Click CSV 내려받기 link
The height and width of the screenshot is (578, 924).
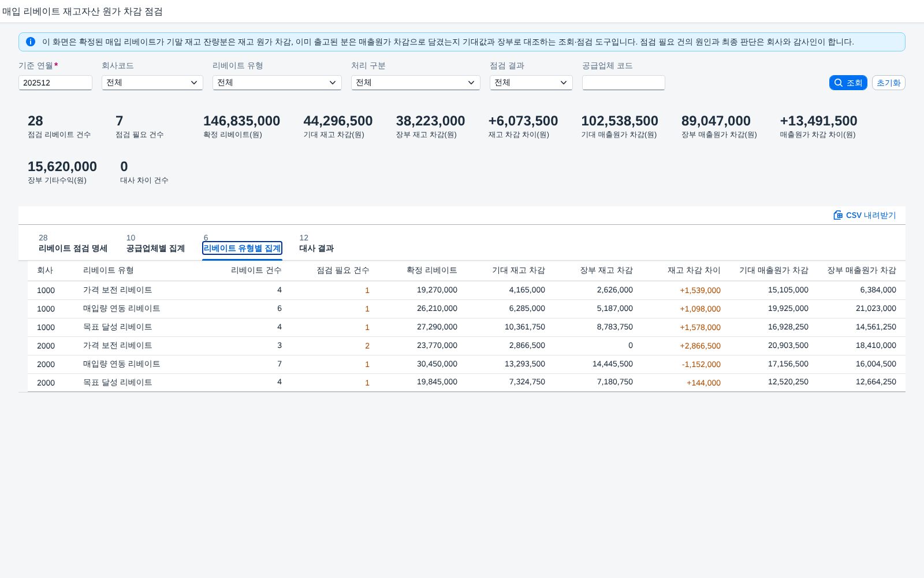click(865, 215)
